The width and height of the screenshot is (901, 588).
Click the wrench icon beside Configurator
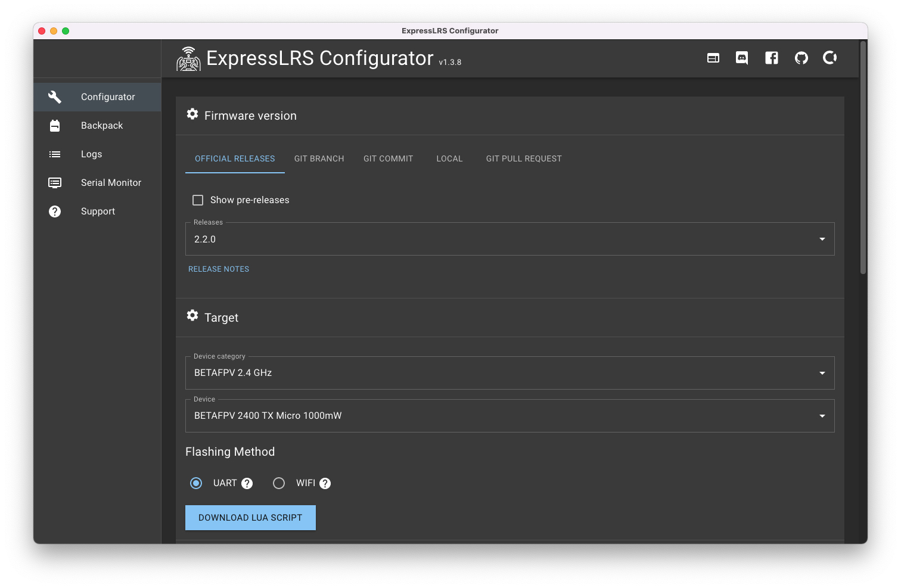click(55, 97)
